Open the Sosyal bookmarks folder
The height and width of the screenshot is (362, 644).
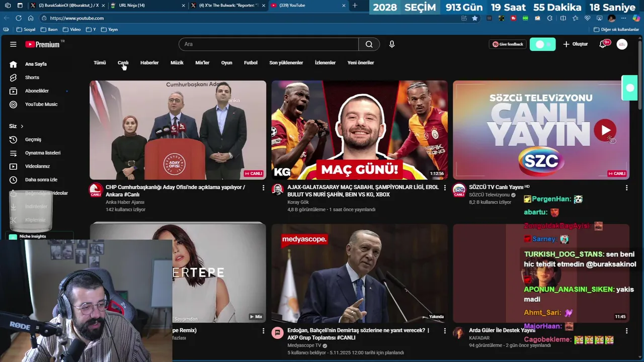[26, 30]
